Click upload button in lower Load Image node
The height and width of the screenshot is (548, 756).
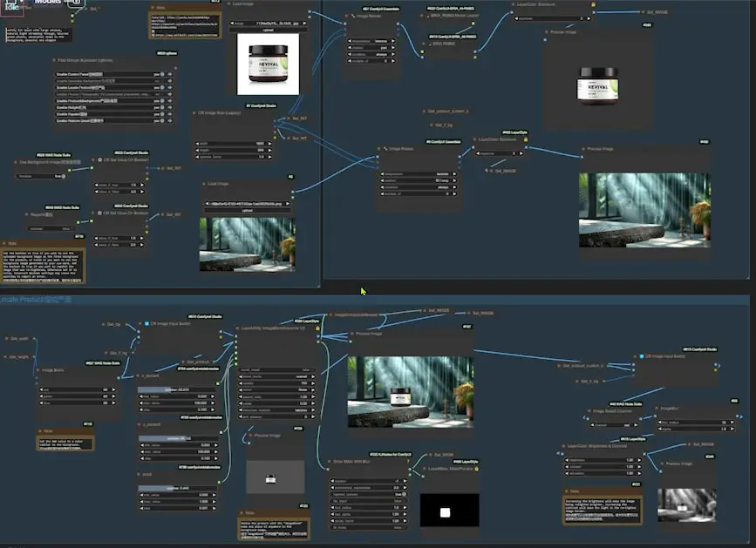coord(248,211)
